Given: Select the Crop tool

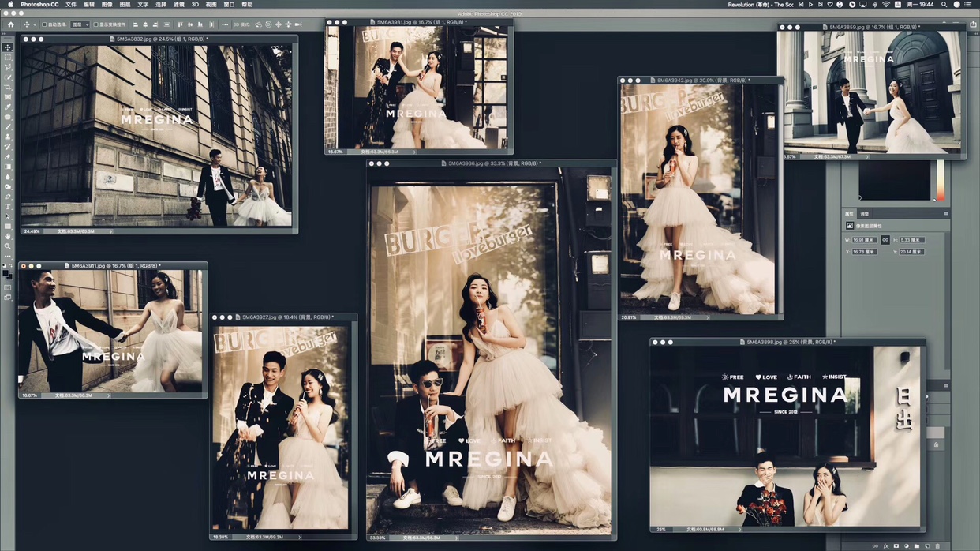Looking at the screenshot, I should tap(8, 87).
